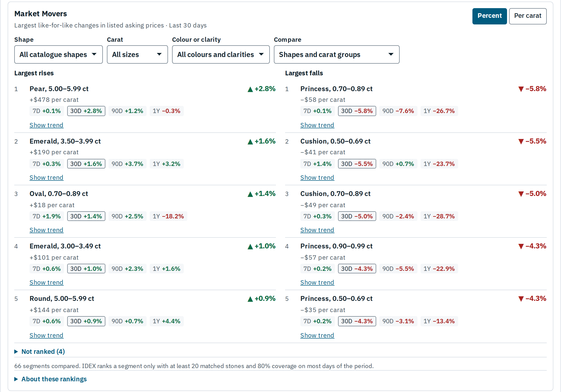Screen dimensions: 561x392
Task: Select the 1Y −0.3% chip for Pear
Action: (166, 111)
